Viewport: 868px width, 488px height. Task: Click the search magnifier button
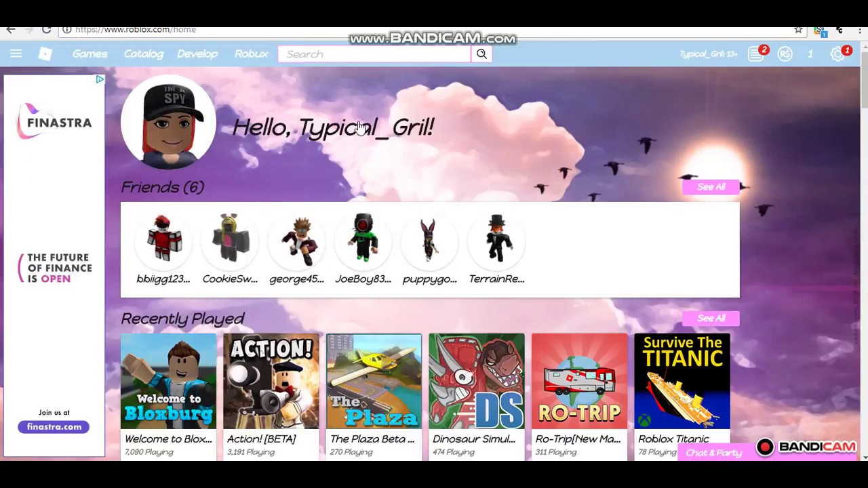coord(481,54)
